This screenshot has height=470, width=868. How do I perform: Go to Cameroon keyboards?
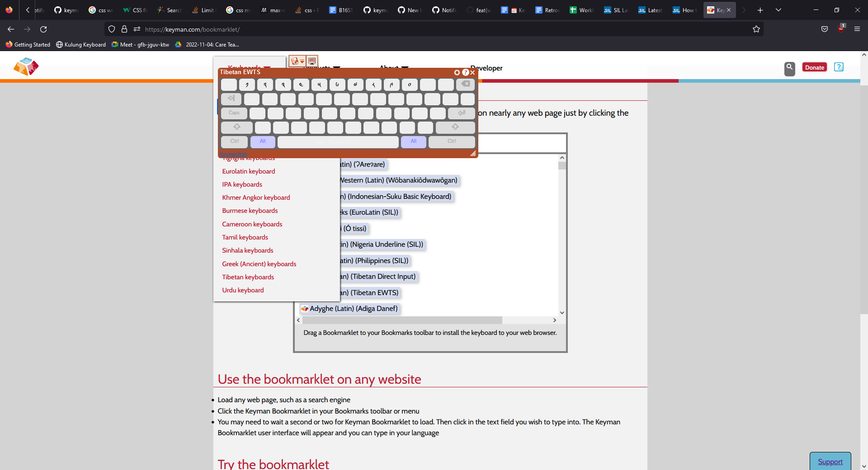[252, 224]
